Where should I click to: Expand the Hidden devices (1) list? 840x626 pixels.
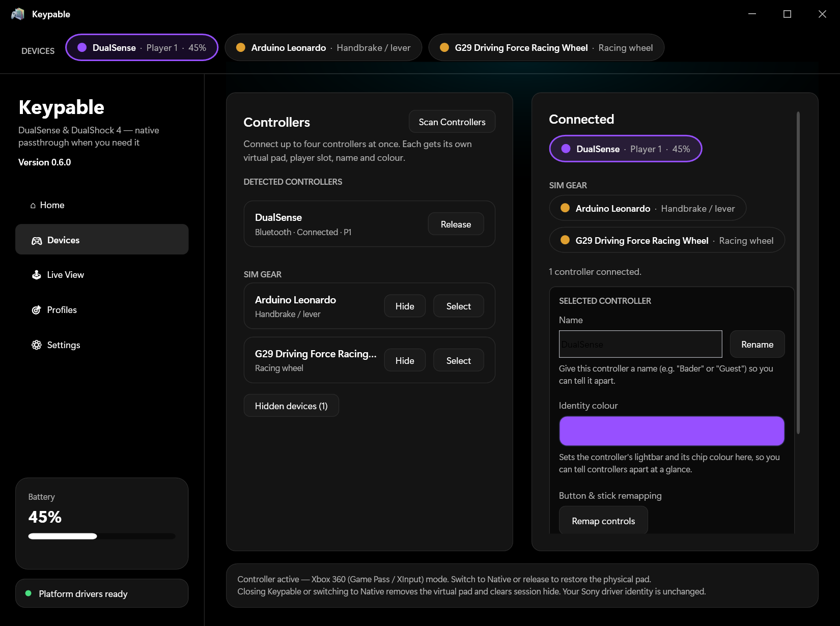(291, 406)
